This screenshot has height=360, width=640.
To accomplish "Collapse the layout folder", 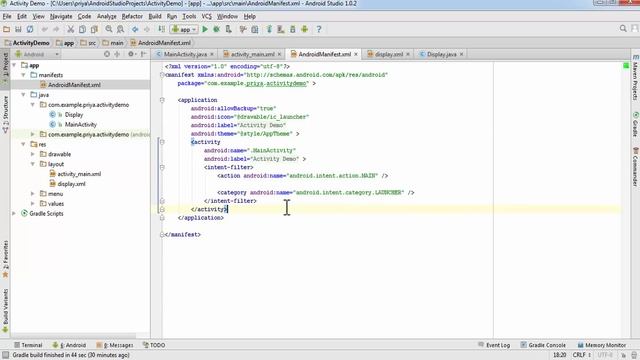I will (33, 164).
